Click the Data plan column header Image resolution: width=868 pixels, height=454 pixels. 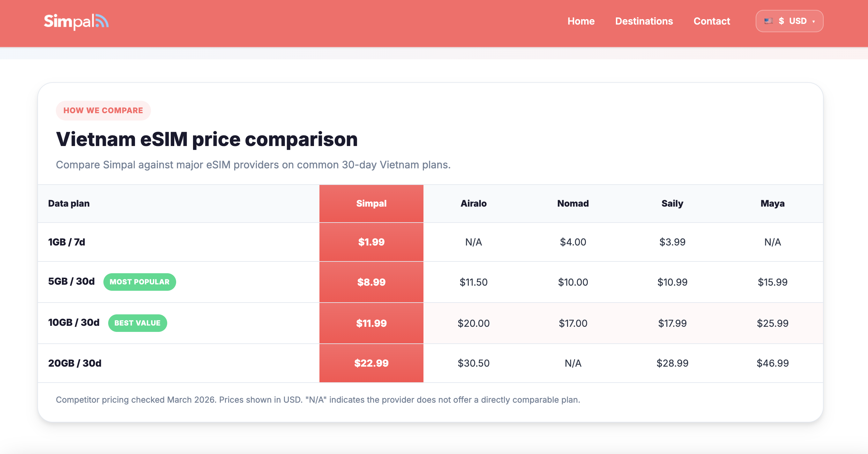tap(69, 203)
